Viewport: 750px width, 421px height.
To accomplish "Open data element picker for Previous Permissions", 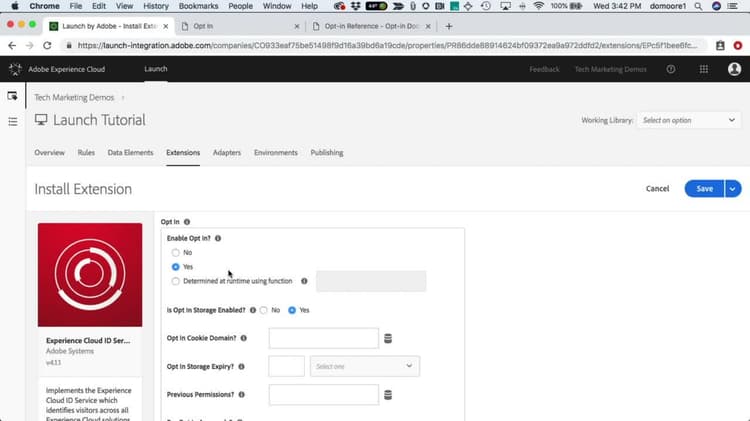I will (x=388, y=395).
